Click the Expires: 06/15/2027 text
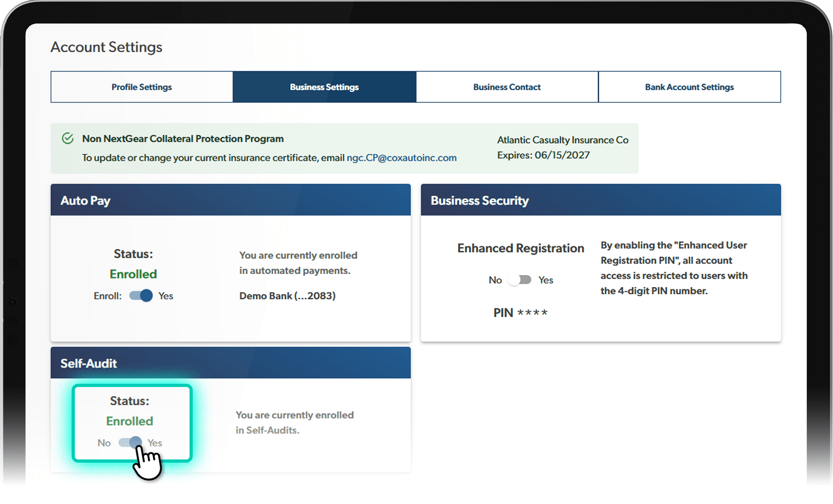833x504 pixels. tap(543, 155)
